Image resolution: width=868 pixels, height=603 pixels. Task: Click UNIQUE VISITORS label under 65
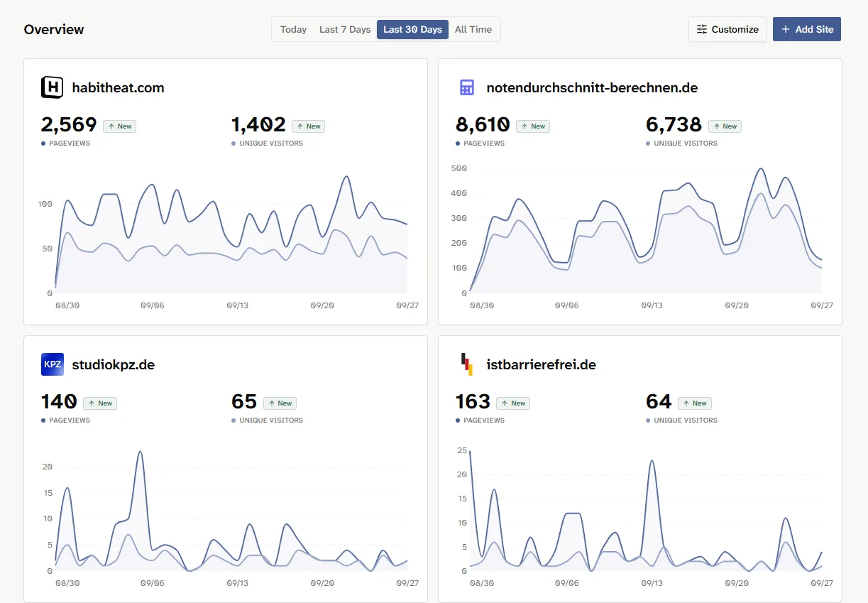point(271,420)
